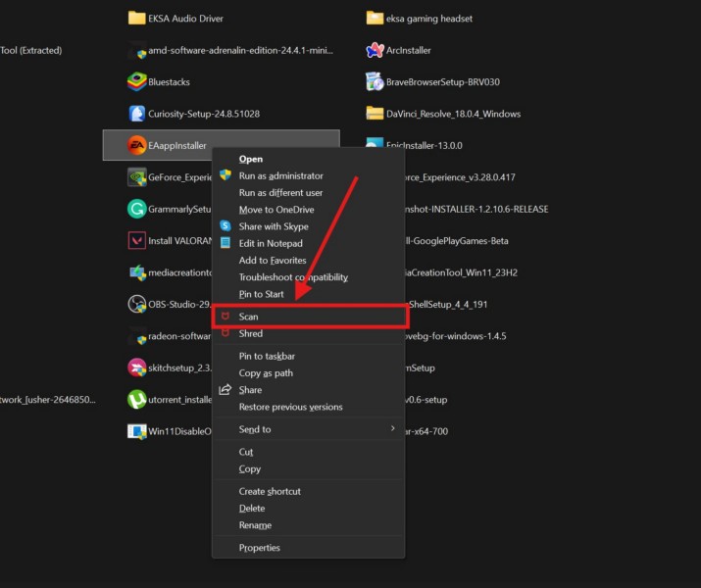
Task: Click Shred in the context menu
Action: (251, 334)
